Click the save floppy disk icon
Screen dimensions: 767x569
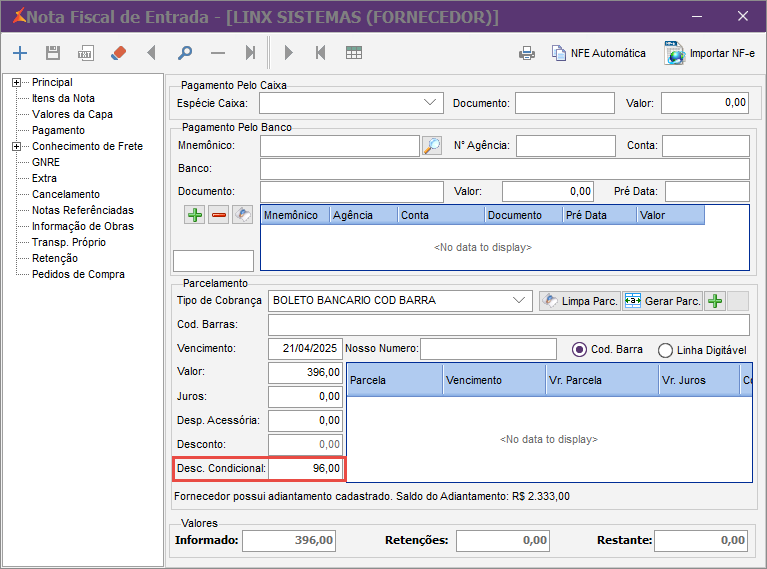coord(53,53)
